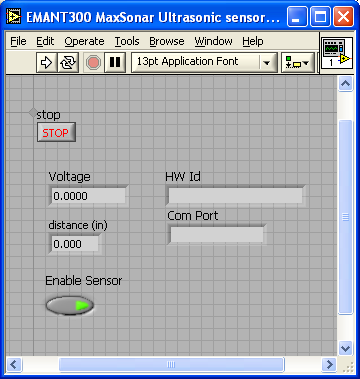The image size is (360, 379).
Task: Open the Window menu
Action: tap(214, 41)
